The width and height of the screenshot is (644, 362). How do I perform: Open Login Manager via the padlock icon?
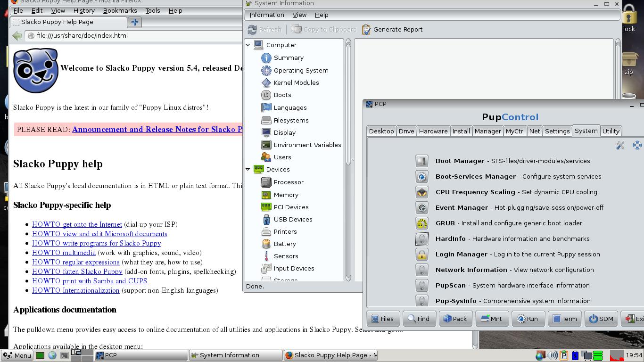point(422,254)
